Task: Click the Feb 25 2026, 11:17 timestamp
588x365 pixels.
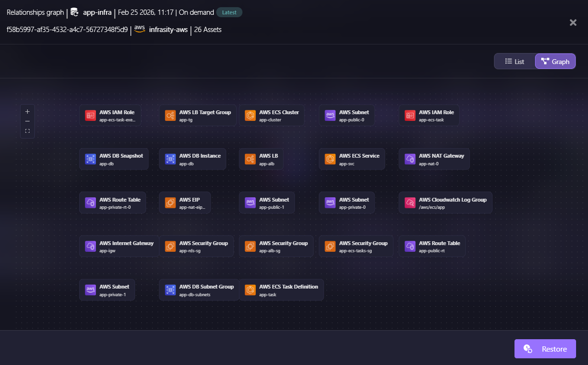Action: click(x=146, y=12)
